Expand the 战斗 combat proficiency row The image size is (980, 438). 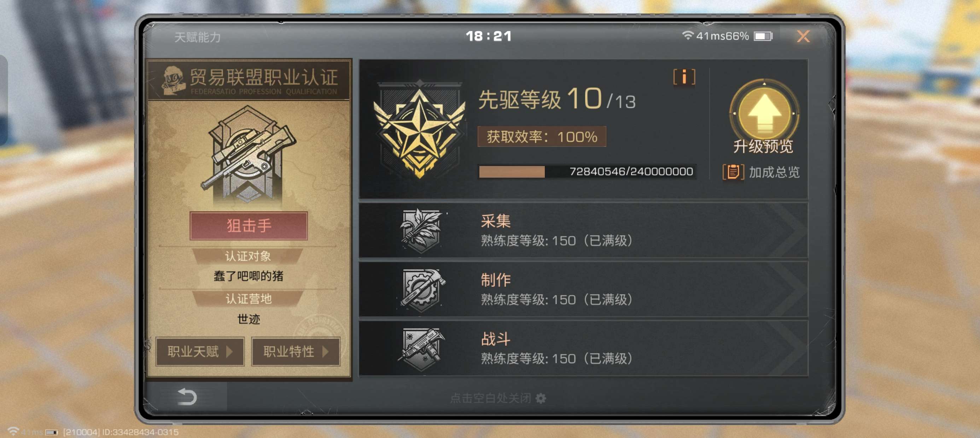tap(583, 348)
